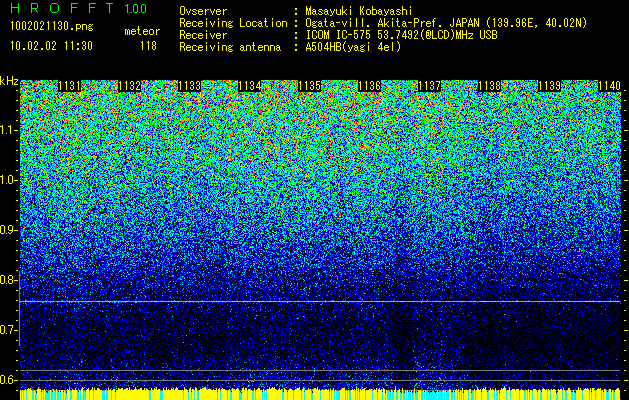Click the 1138 time marker
The width and height of the screenshot is (629, 400).
click(489, 86)
